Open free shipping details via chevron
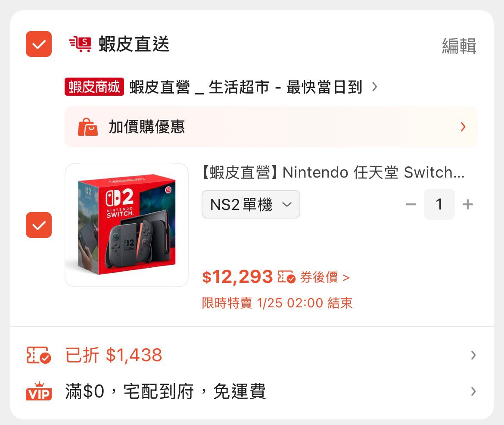 (473, 391)
